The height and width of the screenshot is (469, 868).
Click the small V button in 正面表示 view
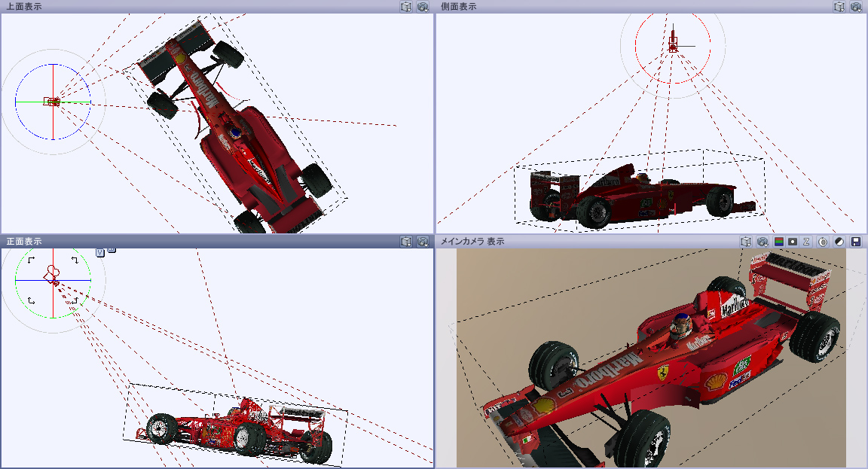point(100,252)
